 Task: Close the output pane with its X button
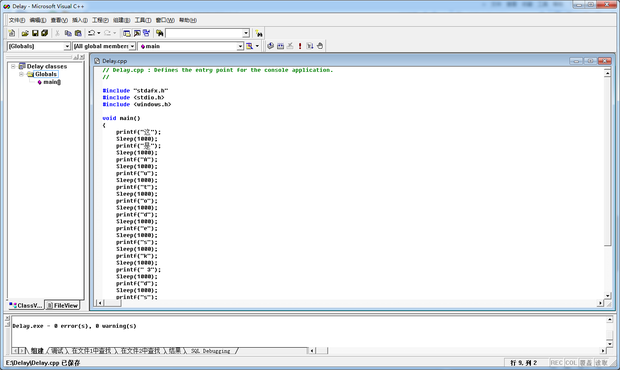(7, 318)
